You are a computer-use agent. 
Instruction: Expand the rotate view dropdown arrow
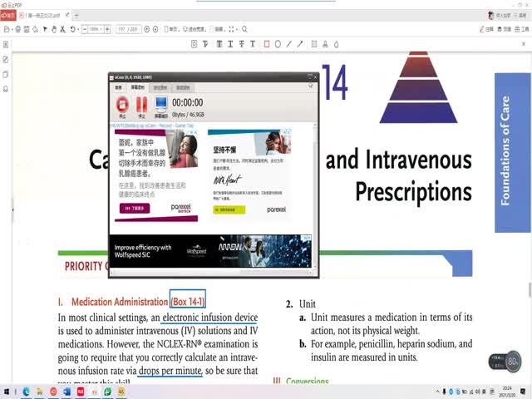[81, 29]
